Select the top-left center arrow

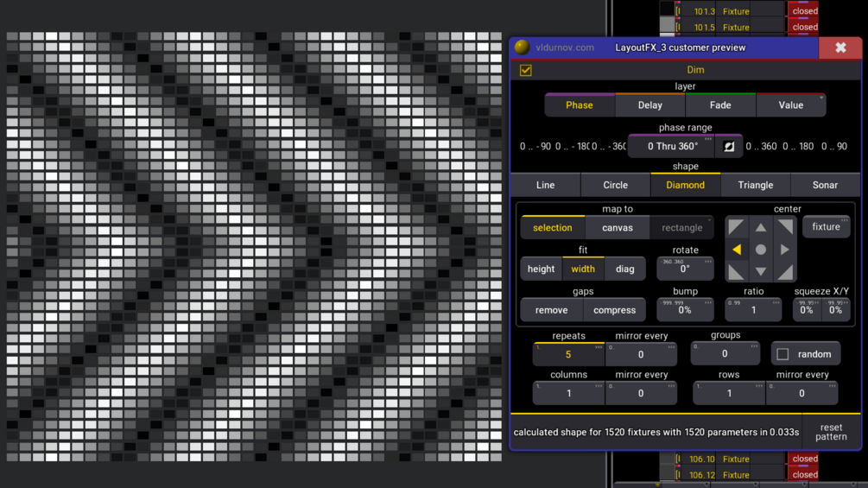[736, 227]
